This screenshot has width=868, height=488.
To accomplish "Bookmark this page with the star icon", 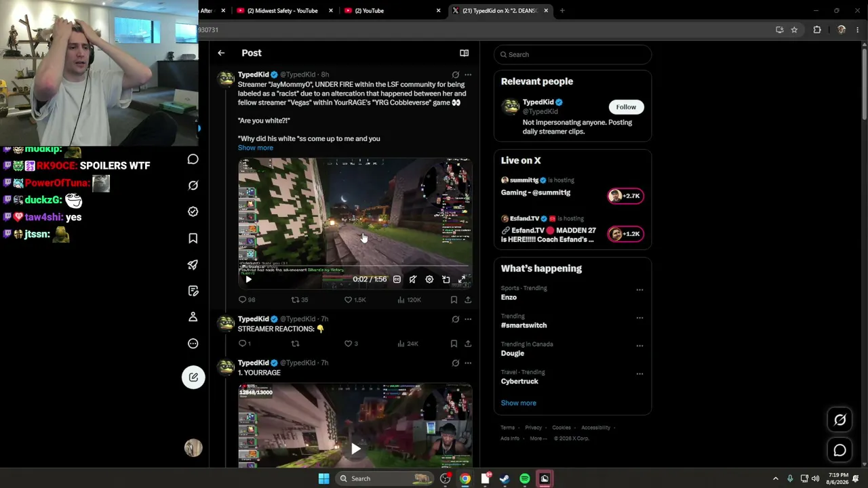I will click(x=794, y=30).
